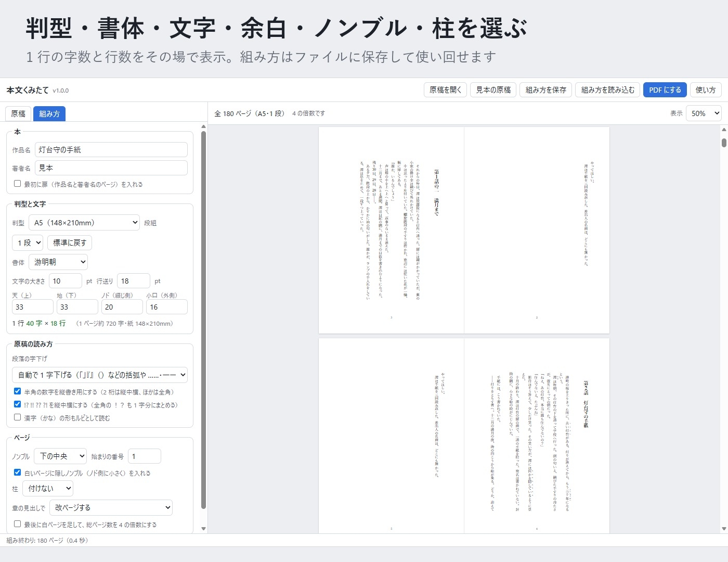Screen dimensions: 728x562
Task: Toggle 半角の数字を縦書き用にする checkbox
Action: [17, 391]
